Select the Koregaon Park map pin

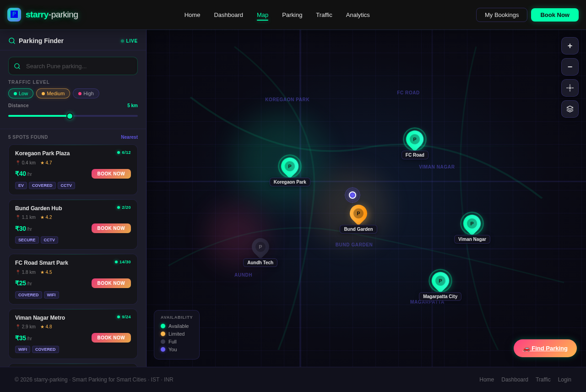[x=290, y=167]
